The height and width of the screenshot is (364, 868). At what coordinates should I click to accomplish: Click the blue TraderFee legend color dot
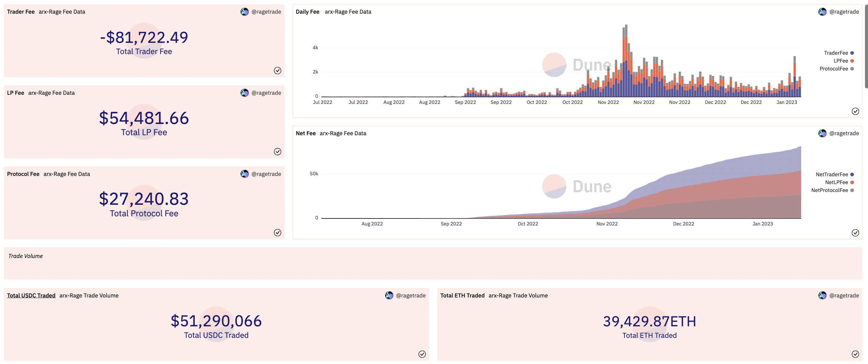(852, 53)
